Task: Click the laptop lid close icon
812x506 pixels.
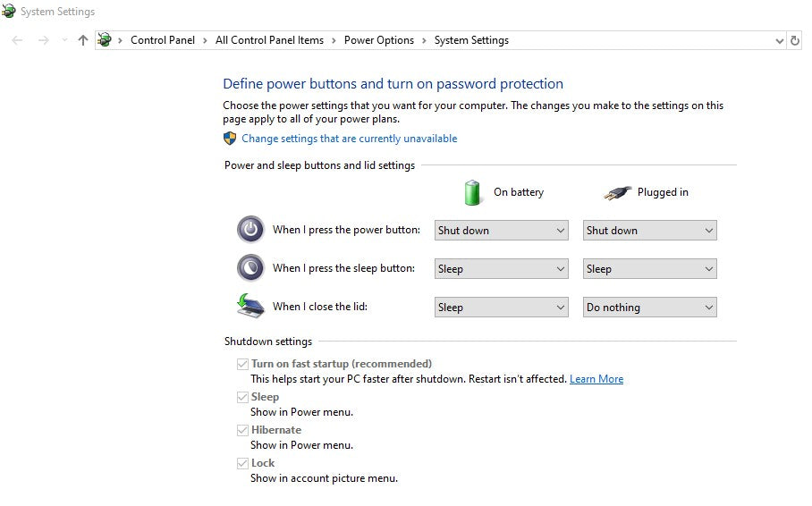Action: click(x=250, y=306)
